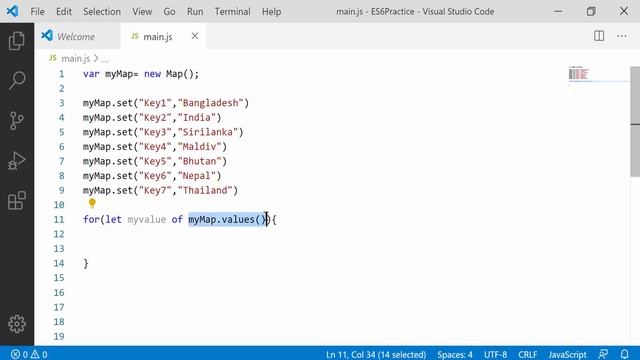Click "new Map()" on line 1
The width and height of the screenshot is (640, 360).
click(x=169, y=74)
